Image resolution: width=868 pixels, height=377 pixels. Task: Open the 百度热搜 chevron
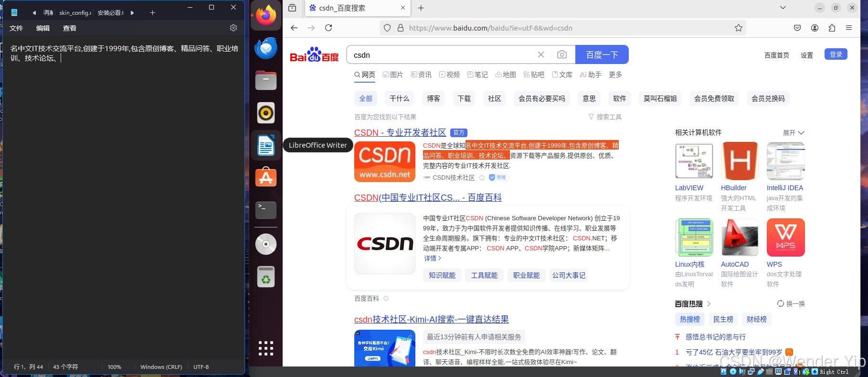coord(709,304)
